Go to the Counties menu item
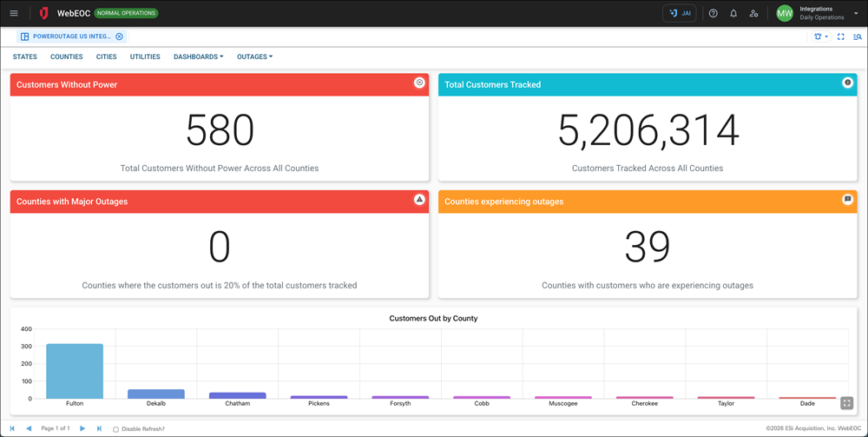 67,56
